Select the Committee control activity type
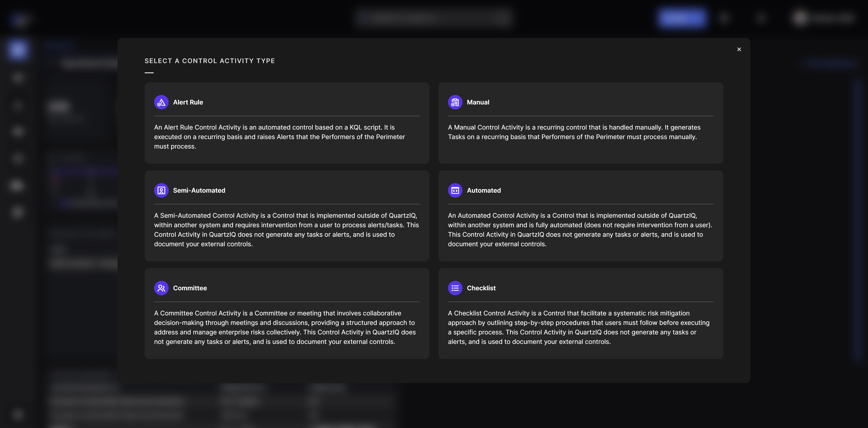Image resolution: width=868 pixels, height=428 pixels. 287,313
